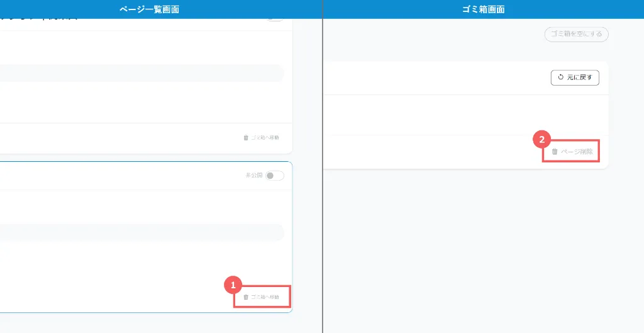
Task: Click the red number 1 badge
Action: pyautogui.click(x=233, y=285)
